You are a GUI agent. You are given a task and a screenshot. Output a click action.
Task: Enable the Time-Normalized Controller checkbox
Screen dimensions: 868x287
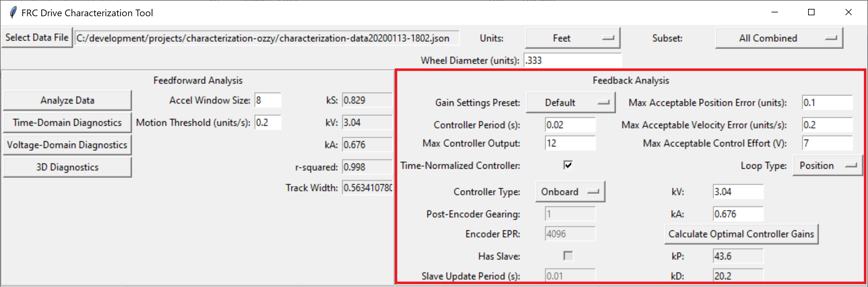click(568, 165)
